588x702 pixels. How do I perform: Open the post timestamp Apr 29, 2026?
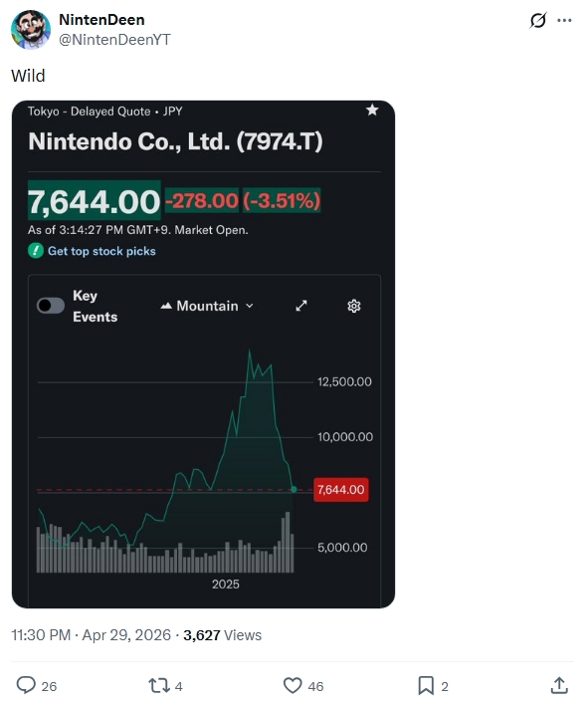tap(126, 635)
